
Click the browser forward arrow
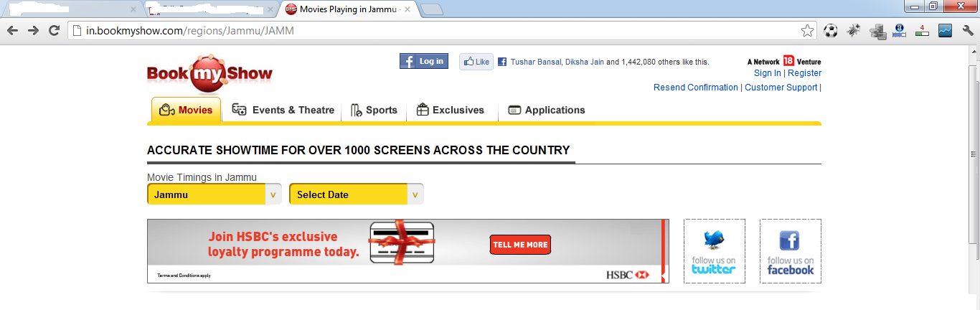coord(33,31)
